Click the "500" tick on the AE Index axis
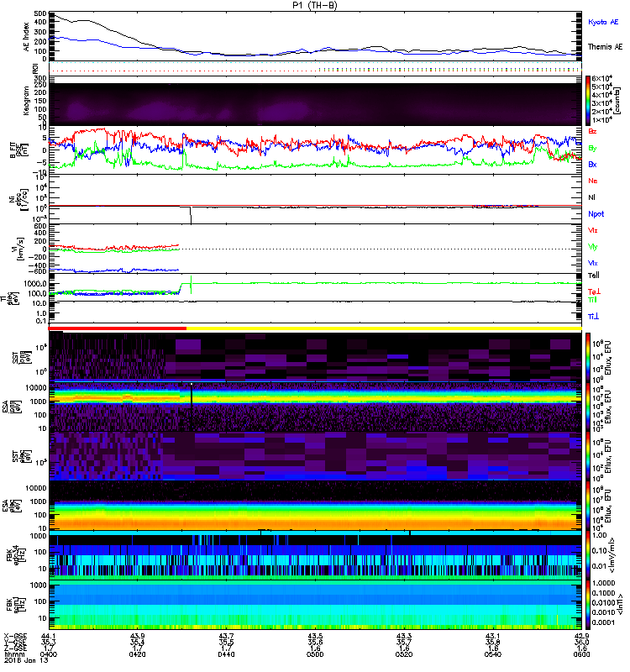 click(40, 13)
